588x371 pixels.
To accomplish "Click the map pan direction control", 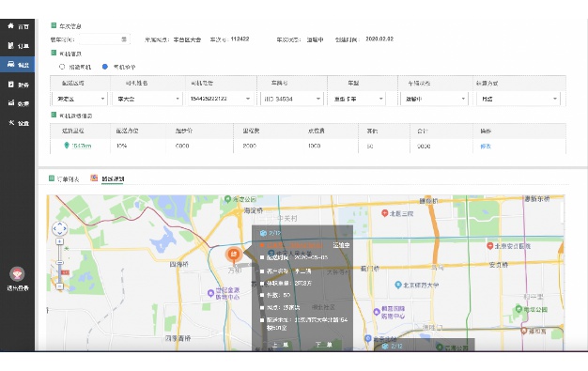I will coord(59,228).
